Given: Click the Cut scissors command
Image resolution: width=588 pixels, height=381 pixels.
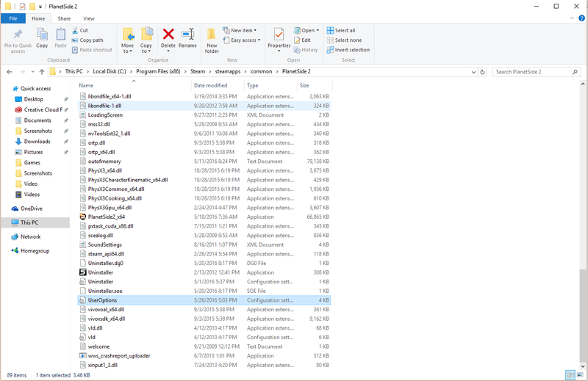Looking at the screenshot, I should [80, 30].
